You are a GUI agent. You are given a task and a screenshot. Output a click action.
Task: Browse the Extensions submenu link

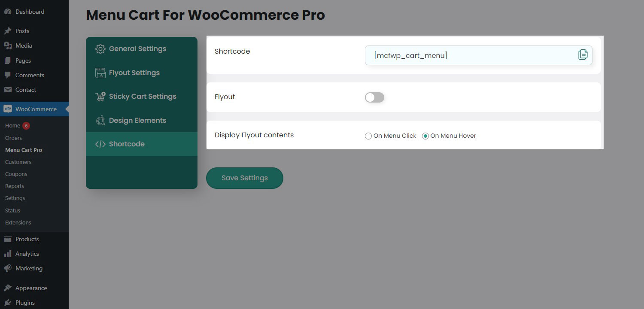(18, 222)
